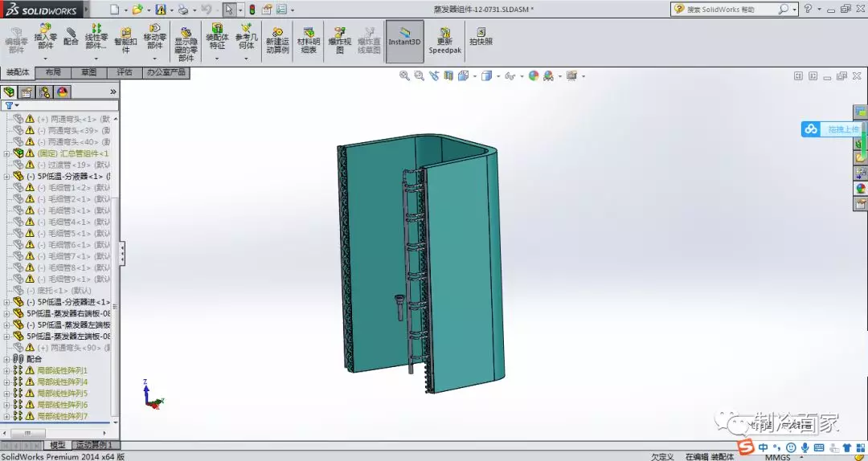
Task: Expand the 配合 mates folder node
Action: click(6, 359)
